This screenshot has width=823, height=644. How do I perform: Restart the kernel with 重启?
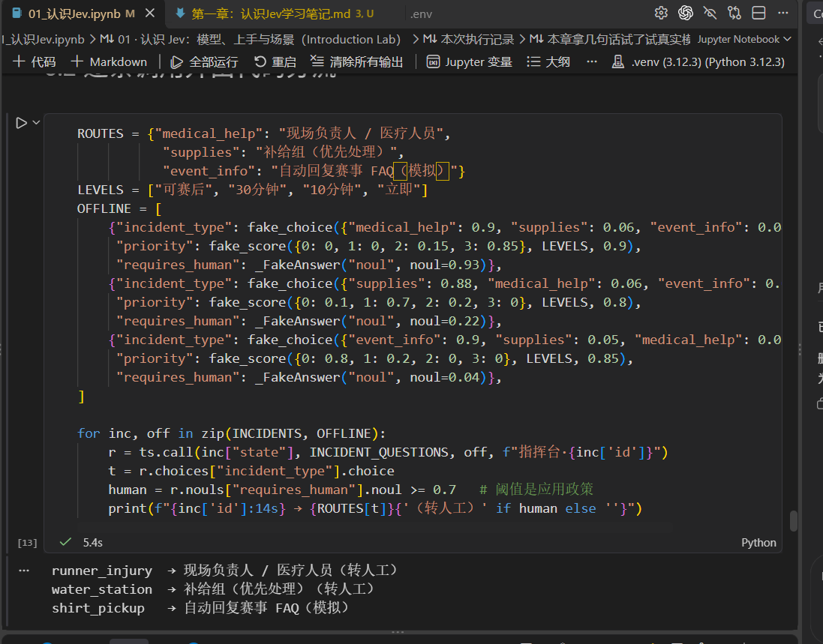[x=275, y=62]
